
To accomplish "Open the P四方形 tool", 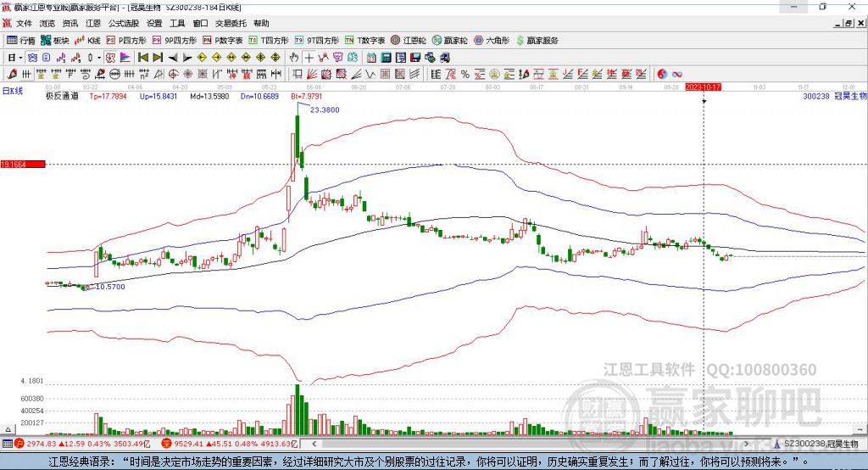I will click(126, 41).
